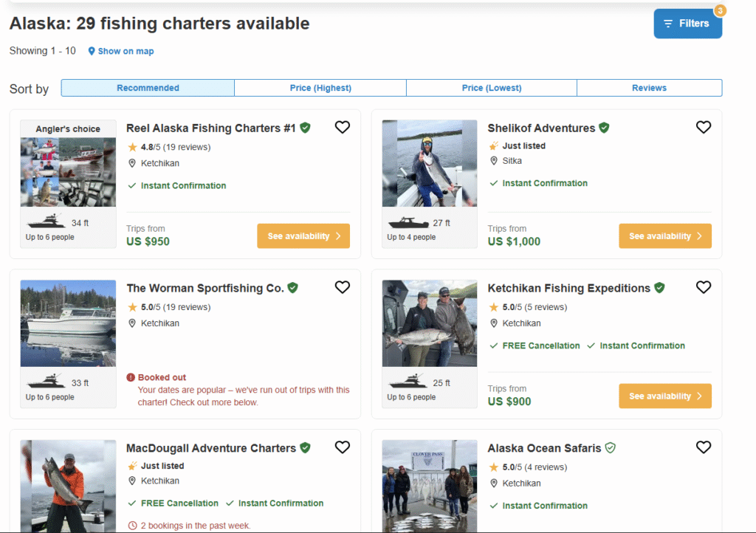Open MacDougall Adventure Charters title

[210, 448]
